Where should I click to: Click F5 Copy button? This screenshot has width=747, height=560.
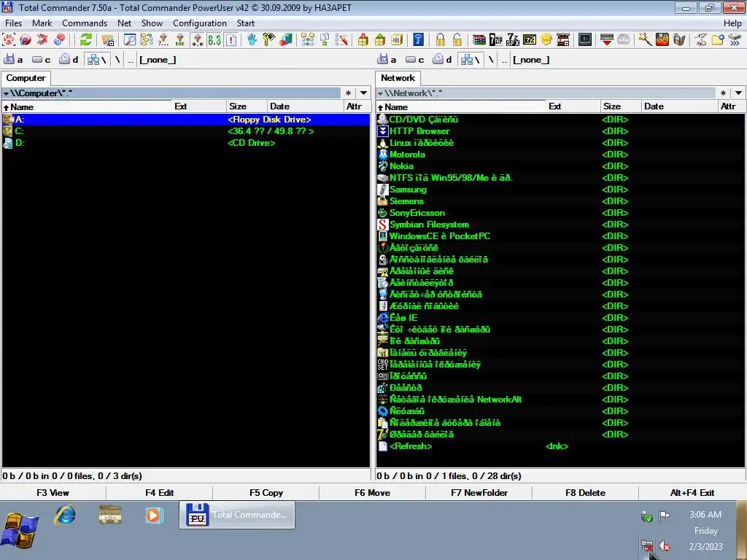[266, 492]
